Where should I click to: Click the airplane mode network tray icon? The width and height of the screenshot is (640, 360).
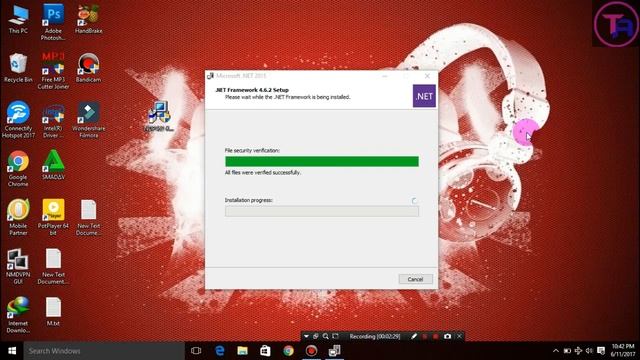click(x=578, y=351)
